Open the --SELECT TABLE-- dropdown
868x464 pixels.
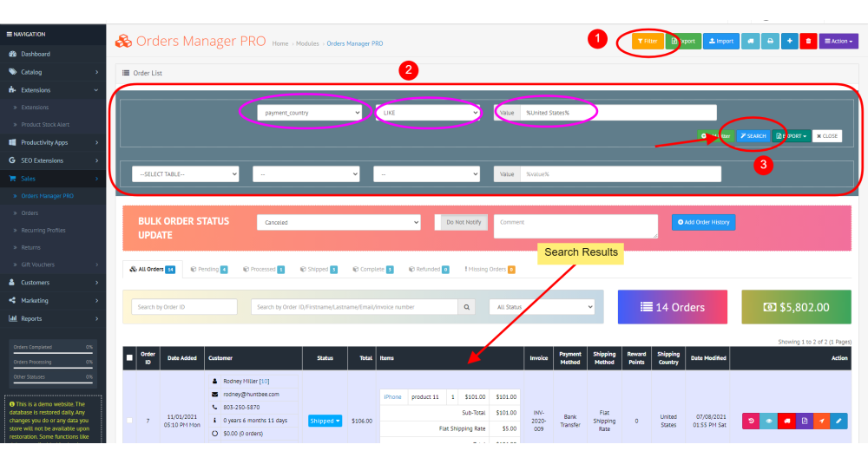pyautogui.click(x=186, y=174)
